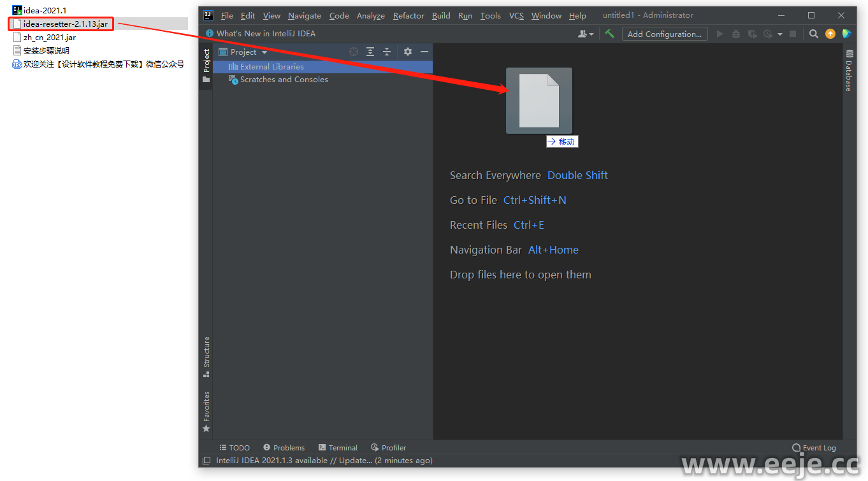Open the Code With Me user dropdown
868x481 pixels.
[585, 34]
